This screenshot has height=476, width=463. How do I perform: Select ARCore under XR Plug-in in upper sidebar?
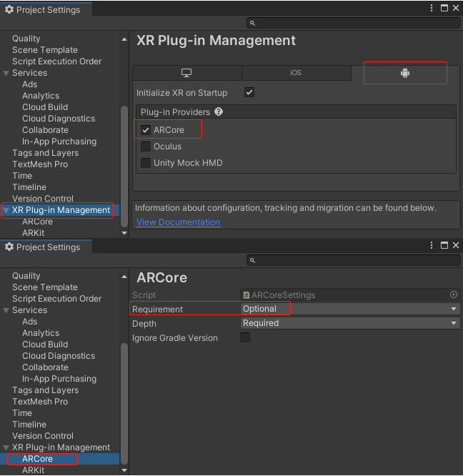[37, 222]
